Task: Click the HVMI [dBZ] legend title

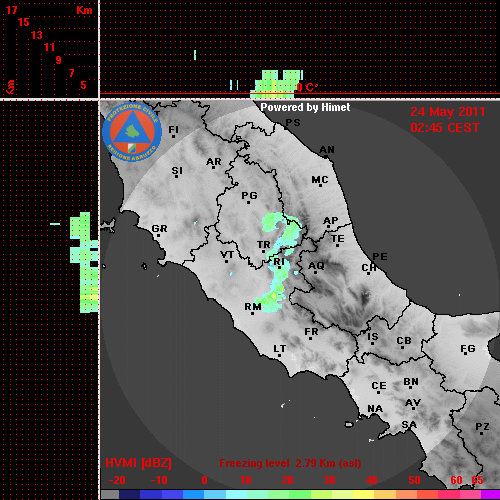Action: click(x=138, y=463)
